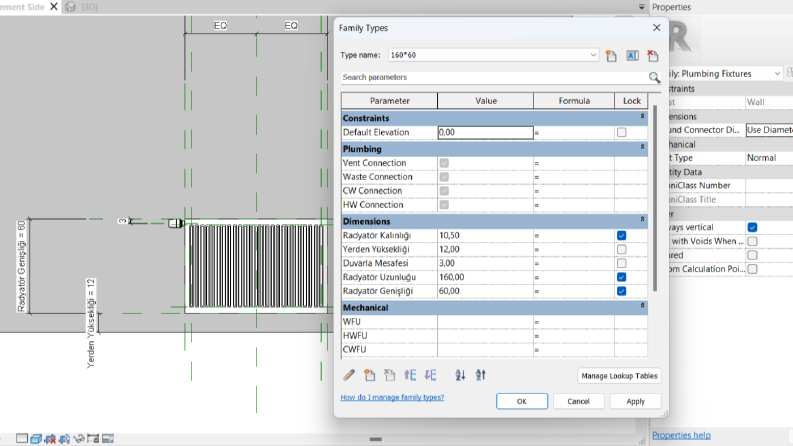Open Manage Lookup Tables

[619, 376]
